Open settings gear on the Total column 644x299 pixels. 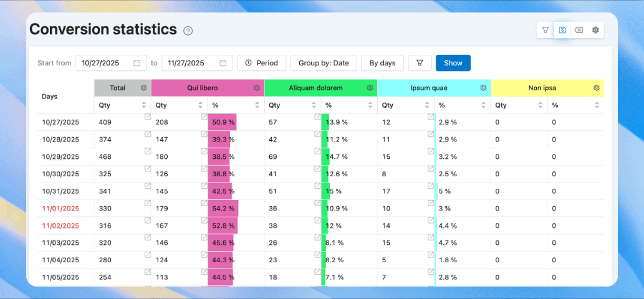(143, 88)
